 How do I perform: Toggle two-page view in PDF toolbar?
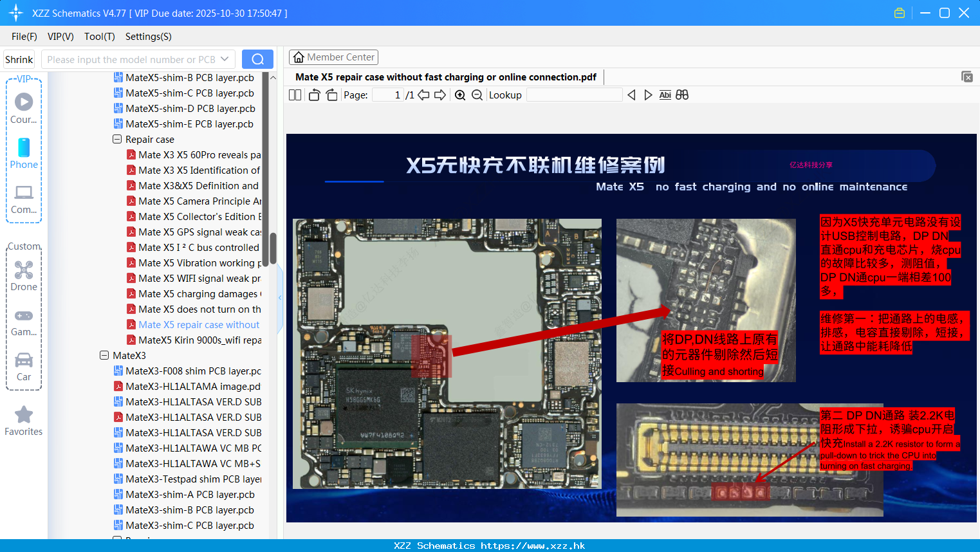(x=295, y=95)
